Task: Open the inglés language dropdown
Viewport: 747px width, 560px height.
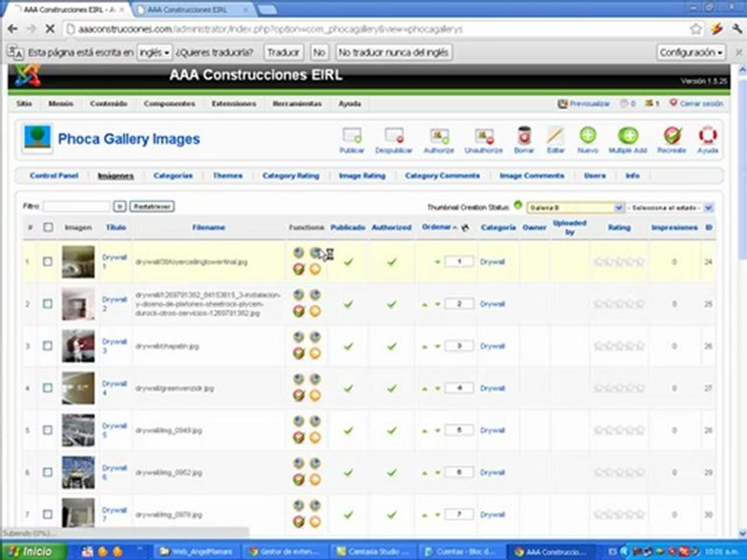Action: tap(154, 52)
